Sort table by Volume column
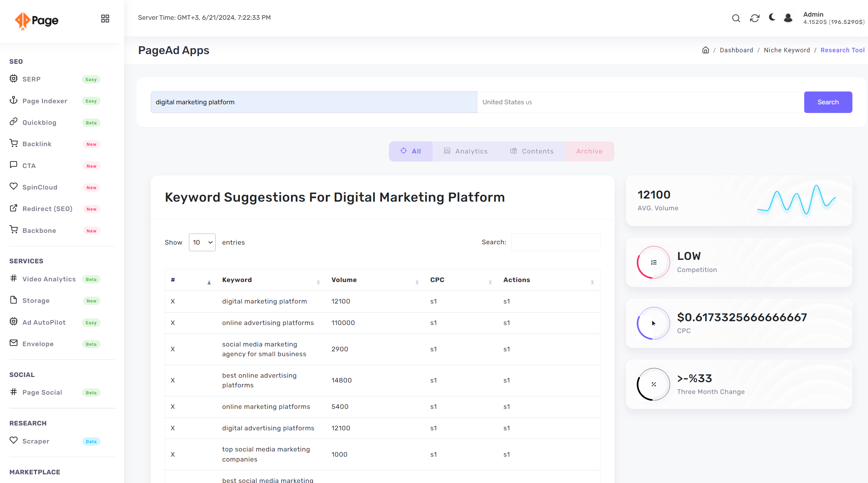 (x=375, y=280)
